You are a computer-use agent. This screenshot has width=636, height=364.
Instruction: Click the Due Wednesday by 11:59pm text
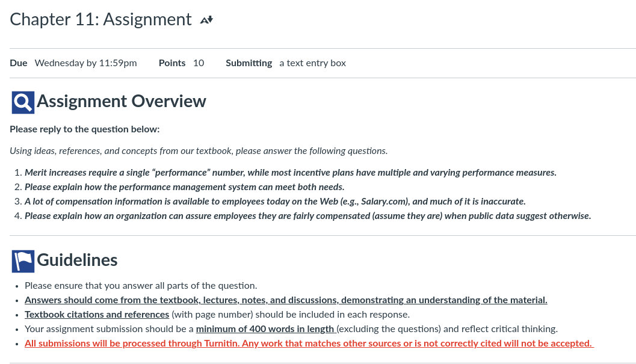click(73, 63)
